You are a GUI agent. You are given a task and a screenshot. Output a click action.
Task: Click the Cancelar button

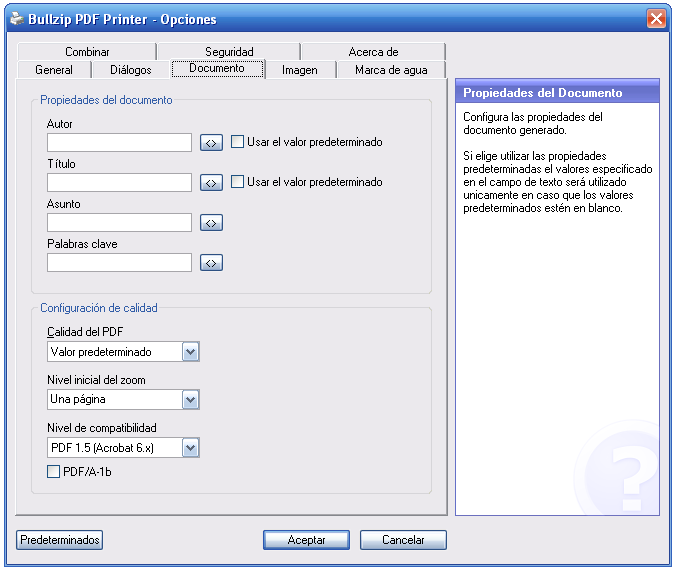(x=403, y=540)
